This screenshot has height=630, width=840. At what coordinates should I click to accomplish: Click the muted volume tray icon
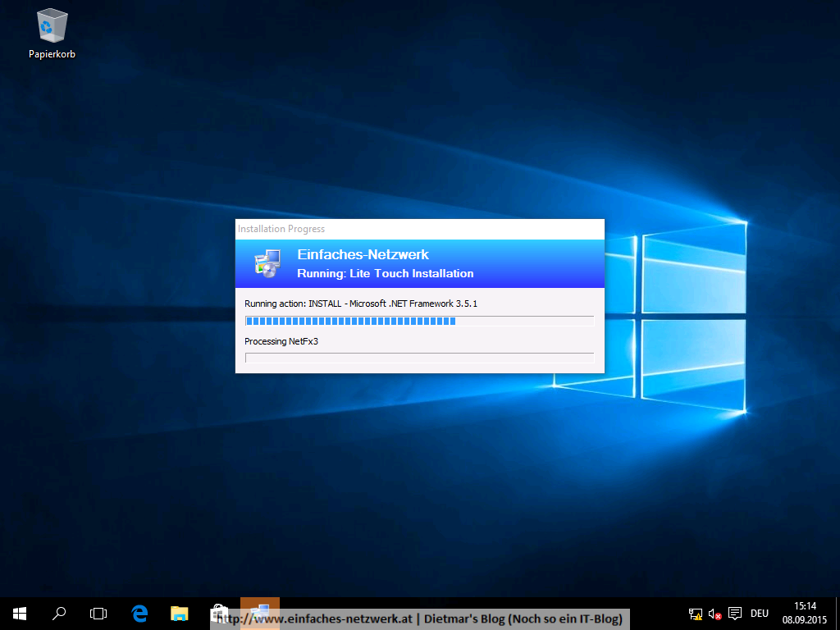714,614
